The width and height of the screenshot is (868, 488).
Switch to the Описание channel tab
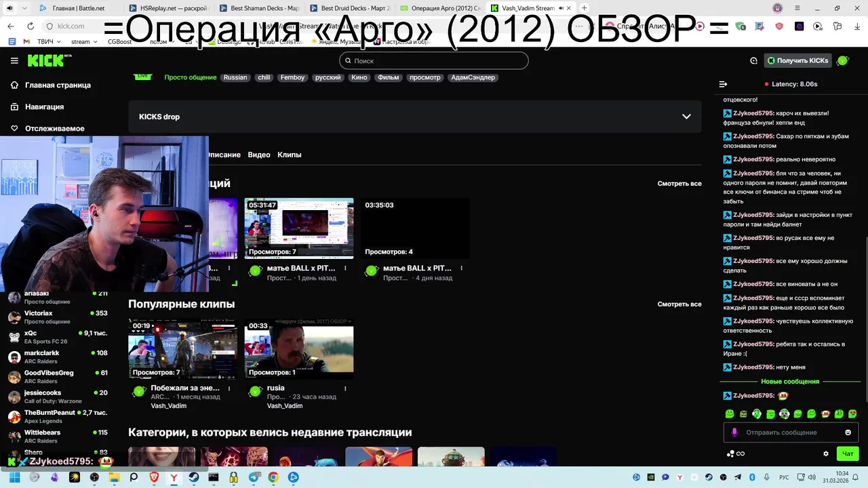pyautogui.click(x=224, y=155)
